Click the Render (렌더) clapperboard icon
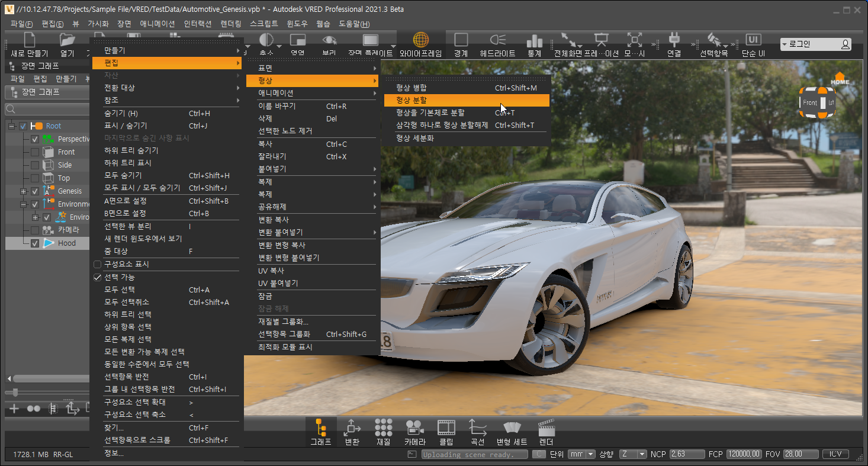The width and height of the screenshot is (868, 466). click(546, 428)
